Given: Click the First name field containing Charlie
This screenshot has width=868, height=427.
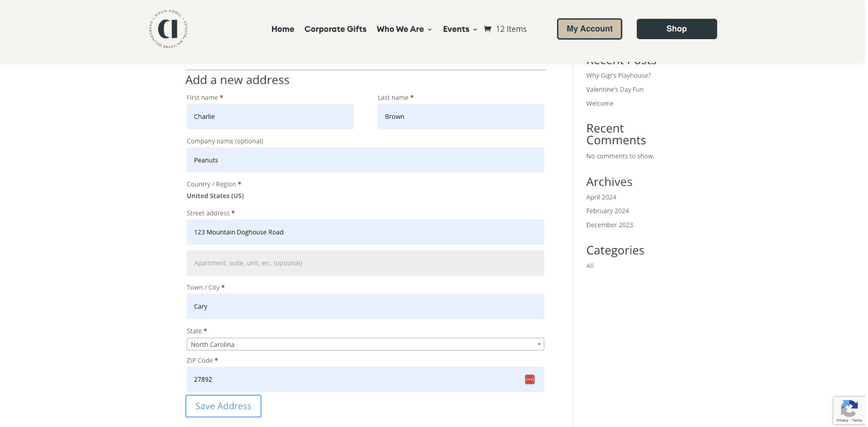Looking at the screenshot, I should tap(270, 117).
